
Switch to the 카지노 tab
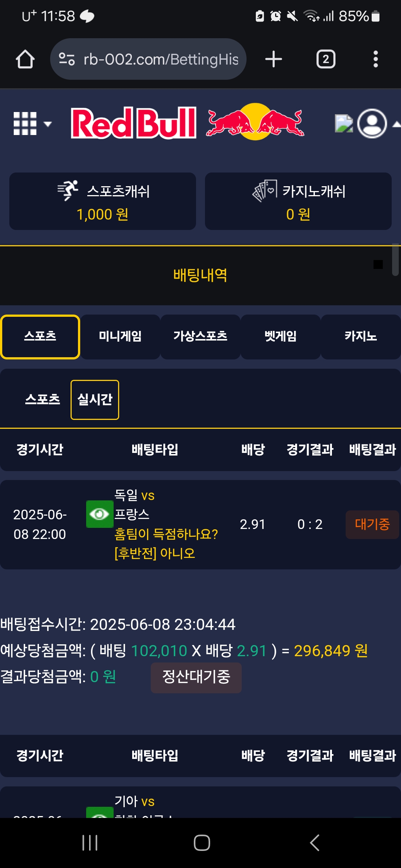pyautogui.click(x=361, y=337)
